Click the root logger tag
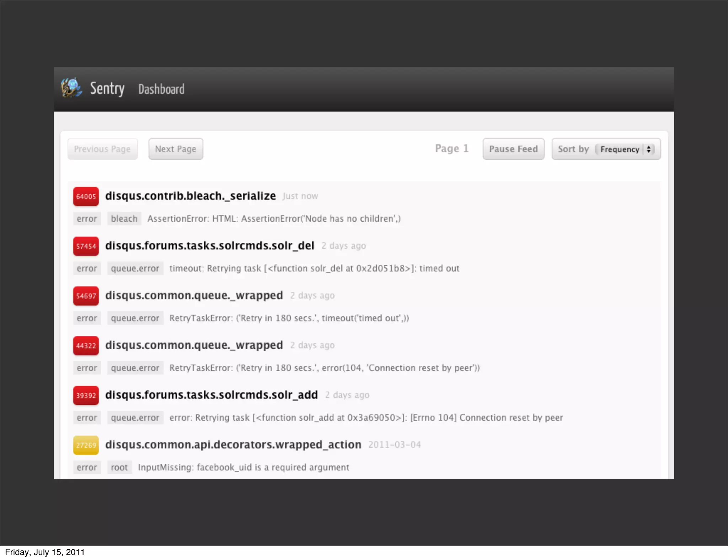728x560 pixels. [x=119, y=467]
